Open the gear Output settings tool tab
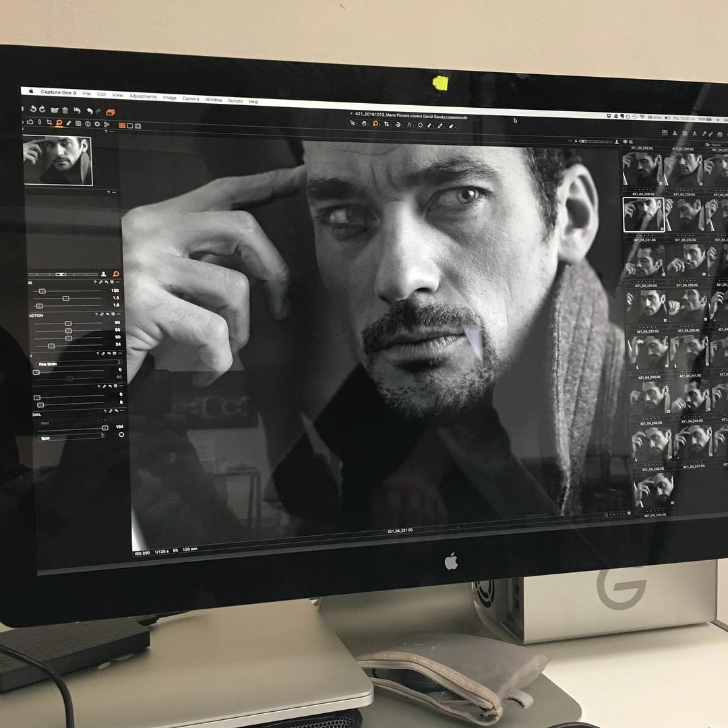Screen dimensions: 728x728 point(97,124)
